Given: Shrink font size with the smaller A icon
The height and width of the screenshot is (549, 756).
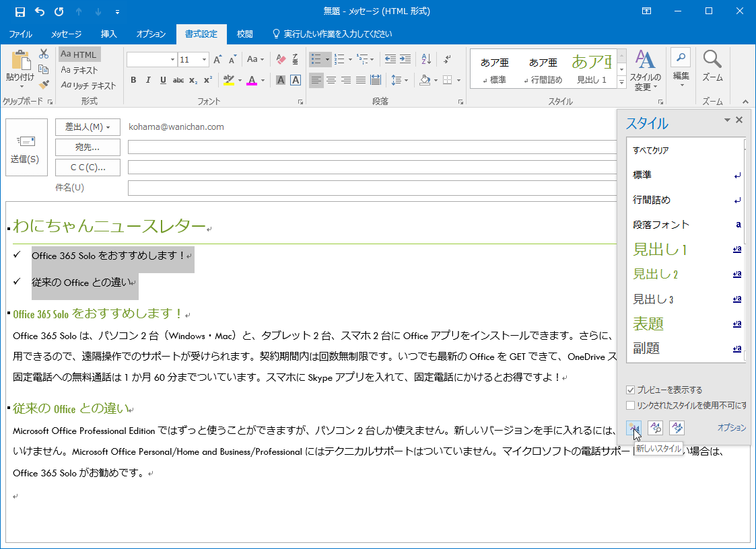Looking at the screenshot, I should pos(233,59).
